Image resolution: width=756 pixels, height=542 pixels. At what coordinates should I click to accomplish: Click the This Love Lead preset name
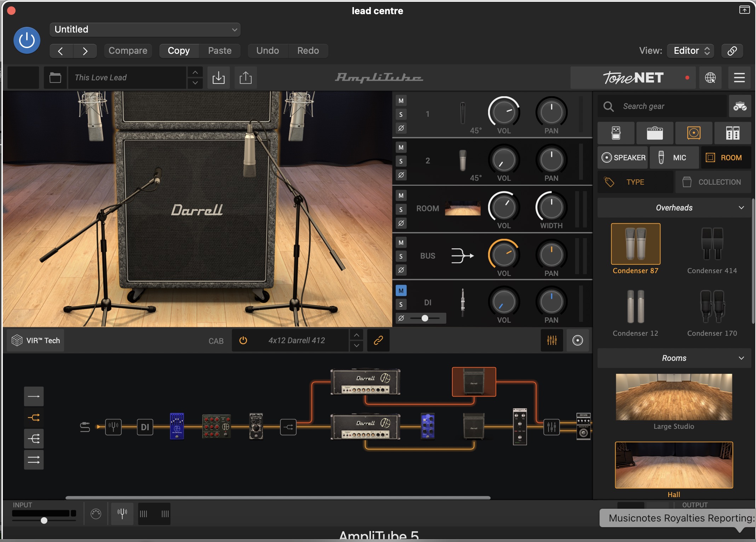tap(127, 77)
